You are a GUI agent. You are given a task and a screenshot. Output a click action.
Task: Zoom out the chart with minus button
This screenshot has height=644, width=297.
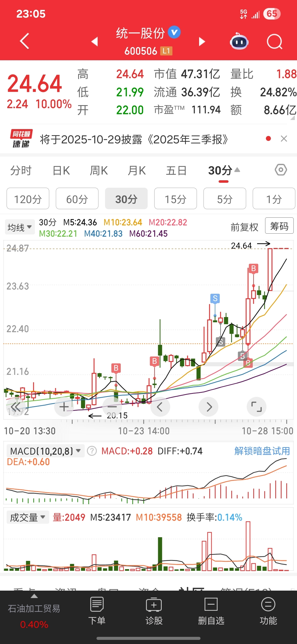pyautogui.click(x=112, y=407)
